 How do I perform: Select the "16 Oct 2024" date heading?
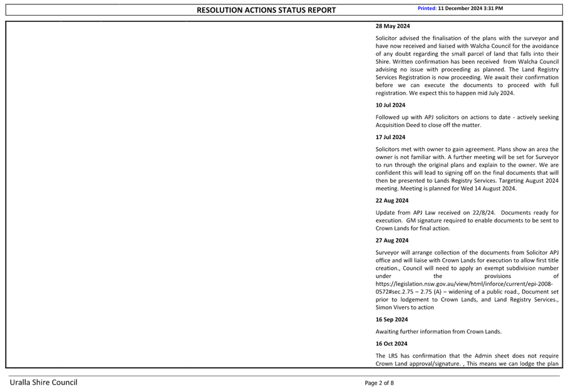coord(391,344)
